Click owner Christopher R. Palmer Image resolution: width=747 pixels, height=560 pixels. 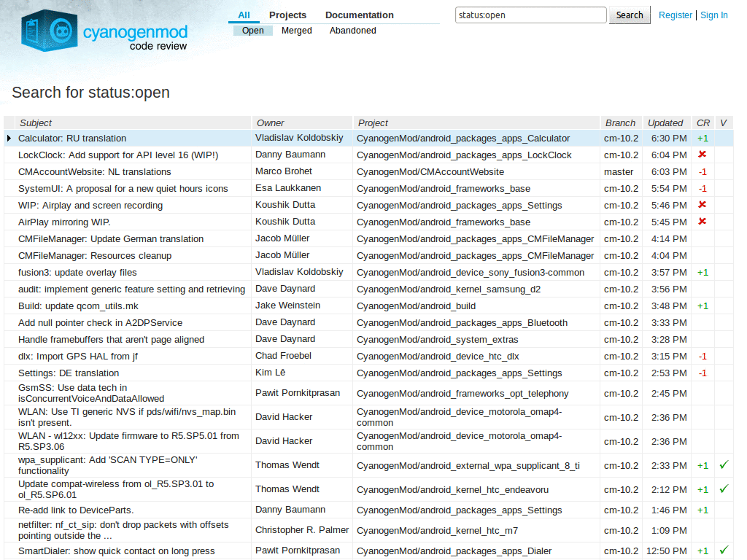pos(302,529)
